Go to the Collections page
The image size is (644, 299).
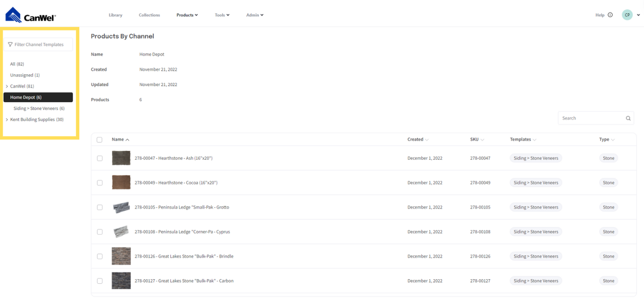coord(150,15)
